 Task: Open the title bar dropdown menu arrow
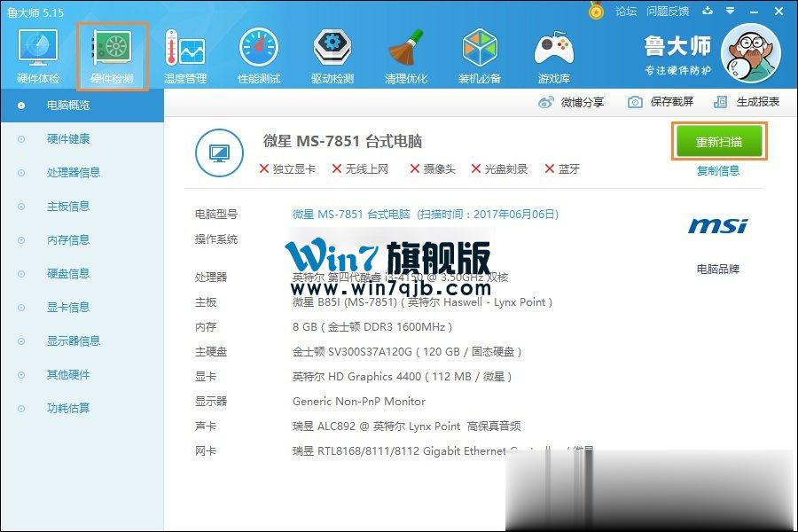tap(731, 11)
